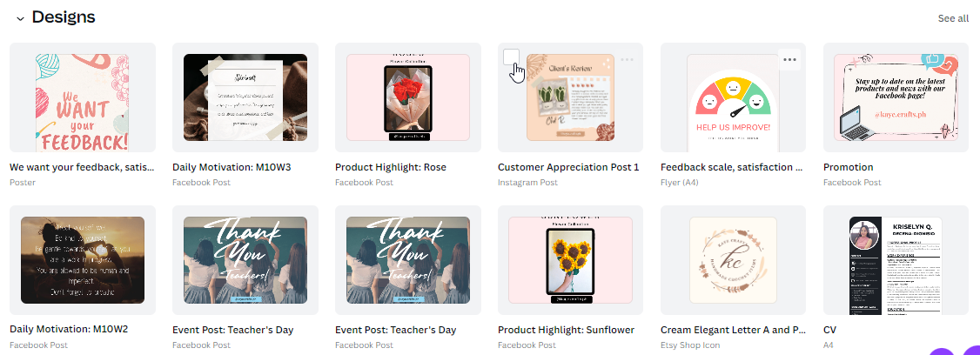Click the Feedback scale, satisfaction title text
This screenshot has width=980, height=355.
point(731,167)
